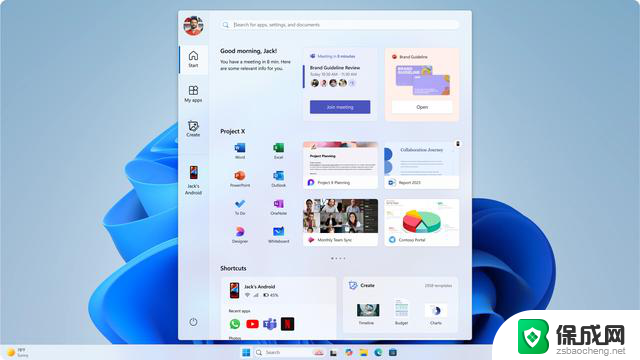Launch PowerPoint from Project X
This screenshot has height=360, width=640.
pos(240,179)
